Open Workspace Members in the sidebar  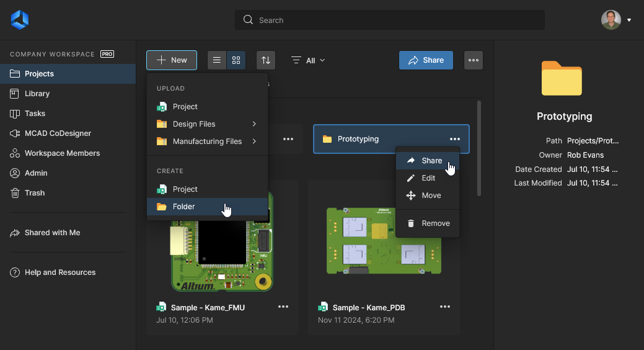click(x=68, y=153)
